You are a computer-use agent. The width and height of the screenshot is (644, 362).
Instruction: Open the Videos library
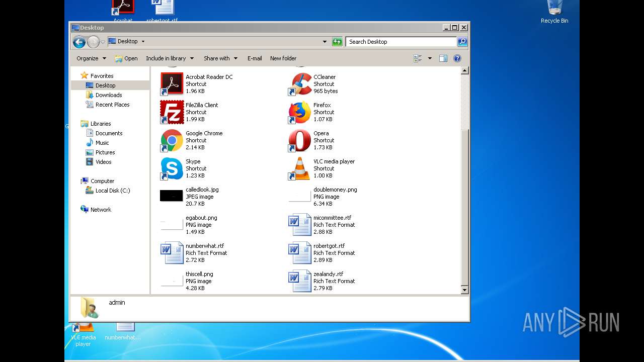[103, 162]
